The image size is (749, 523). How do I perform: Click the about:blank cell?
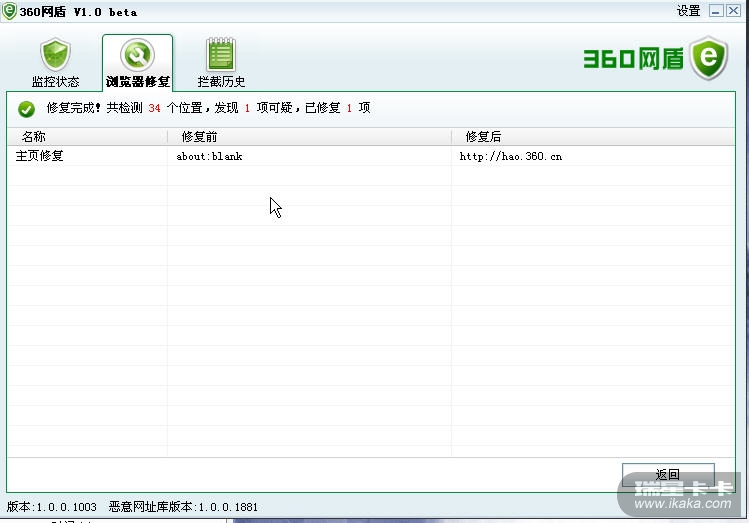point(209,156)
